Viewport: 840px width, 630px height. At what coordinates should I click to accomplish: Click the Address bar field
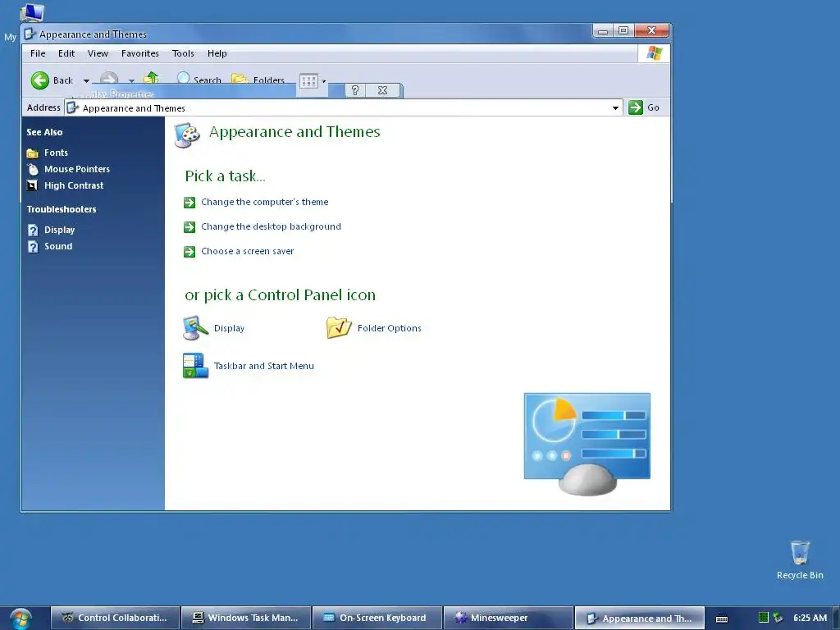click(344, 107)
